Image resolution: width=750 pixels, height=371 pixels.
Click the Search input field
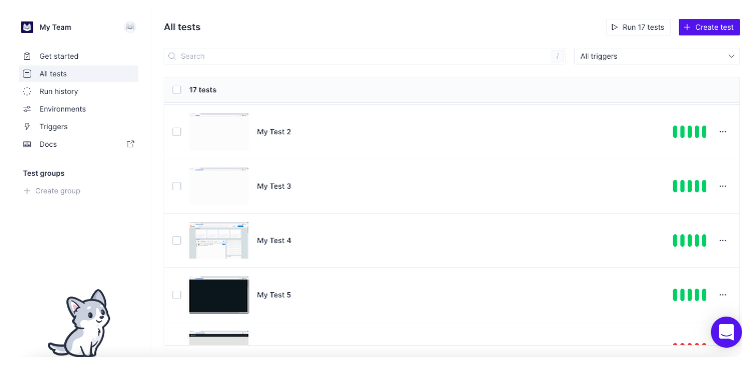(x=364, y=56)
